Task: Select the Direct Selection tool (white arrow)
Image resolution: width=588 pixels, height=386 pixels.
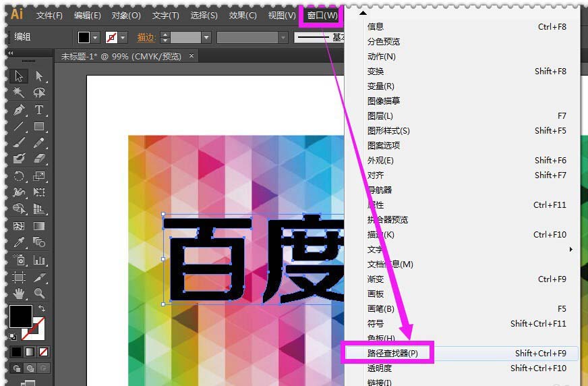Action: coord(39,76)
